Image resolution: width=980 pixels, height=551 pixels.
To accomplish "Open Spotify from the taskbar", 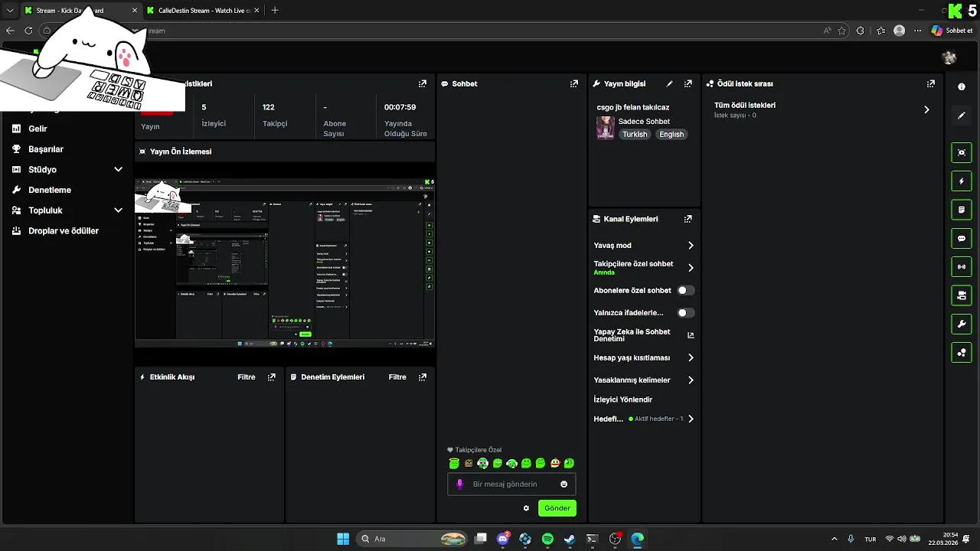I will pyautogui.click(x=547, y=539).
